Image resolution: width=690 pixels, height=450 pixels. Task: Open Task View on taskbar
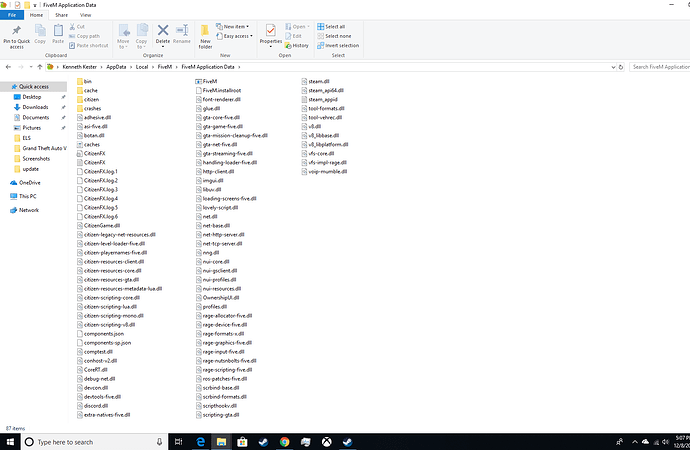pos(178,442)
